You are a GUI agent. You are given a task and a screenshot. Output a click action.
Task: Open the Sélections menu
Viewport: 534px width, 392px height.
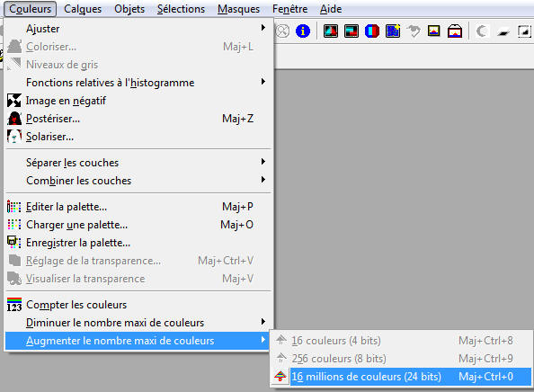pos(181,9)
